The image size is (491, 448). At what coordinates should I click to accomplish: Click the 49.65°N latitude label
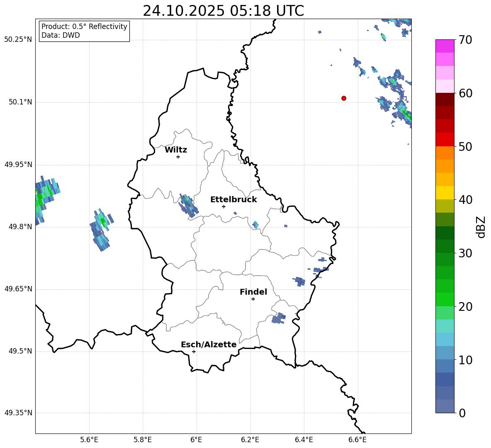[18, 289]
